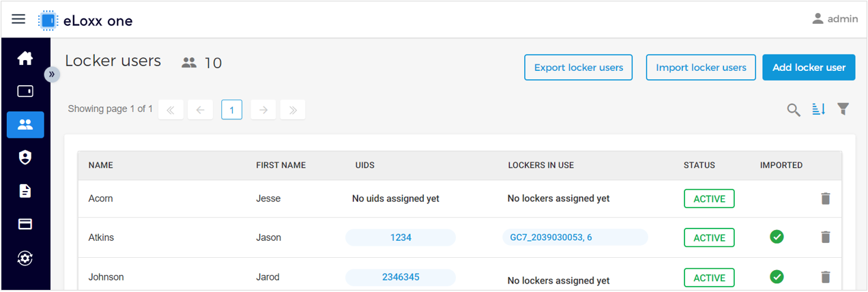This screenshot has height=292, width=868.
Task: Delete locker user Atkins via trash icon
Action: [x=825, y=237]
